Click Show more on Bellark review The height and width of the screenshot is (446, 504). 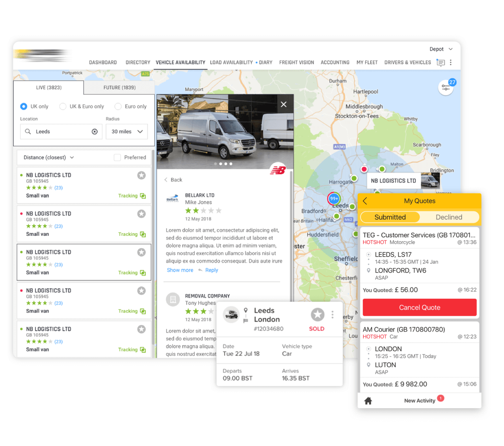(180, 270)
